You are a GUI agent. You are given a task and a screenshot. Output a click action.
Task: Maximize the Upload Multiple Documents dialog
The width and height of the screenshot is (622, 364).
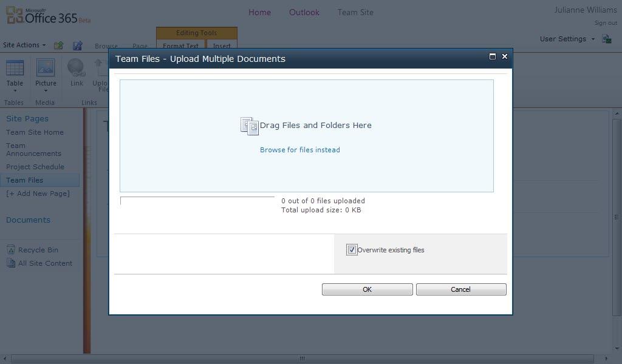click(x=493, y=56)
